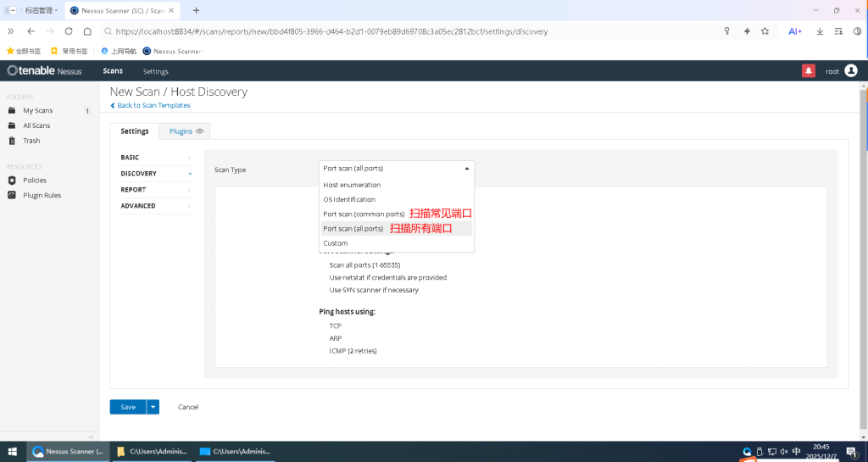This screenshot has width=868, height=462.
Task: Bookmark page with the star icon
Action: point(765,31)
